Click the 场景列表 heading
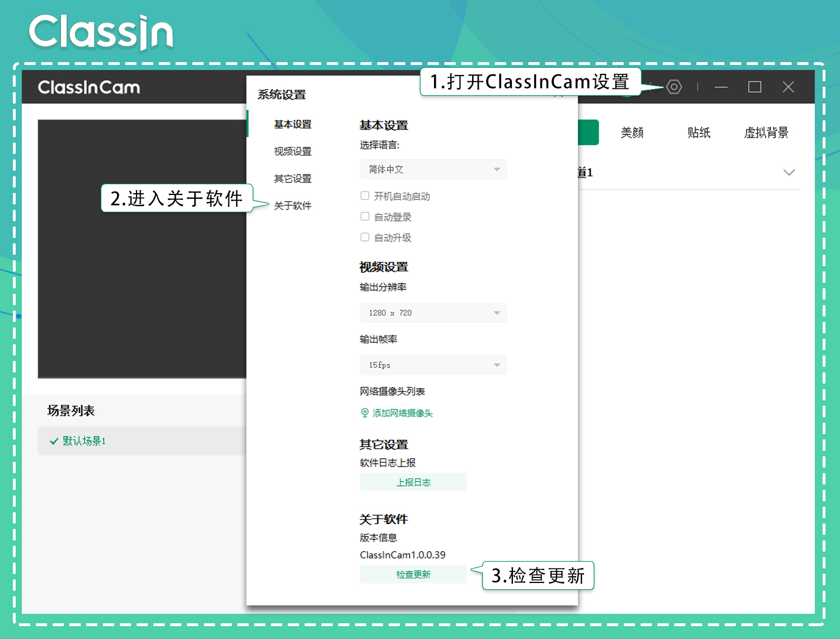This screenshot has height=639, width=840. (x=71, y=411)
